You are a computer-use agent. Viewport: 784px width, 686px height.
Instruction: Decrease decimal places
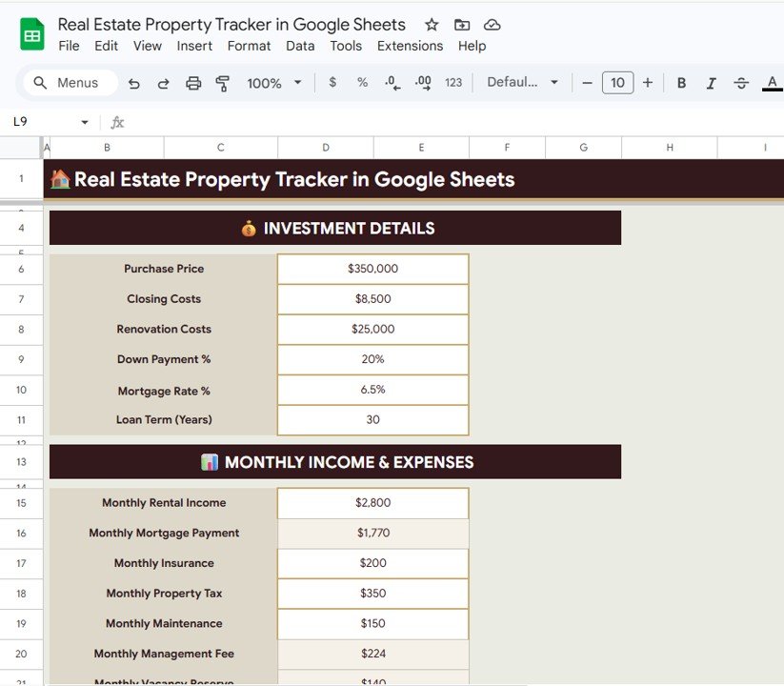pos(392,83)
